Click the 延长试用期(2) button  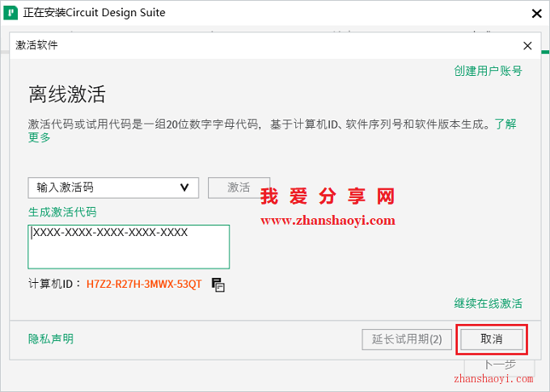407,339
